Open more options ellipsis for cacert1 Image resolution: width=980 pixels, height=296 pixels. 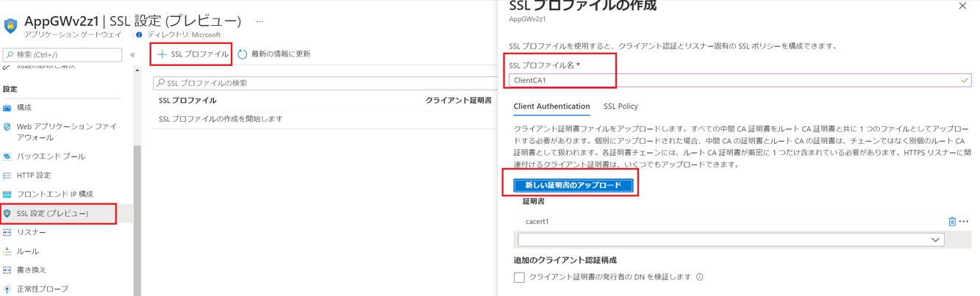point(964,221)
